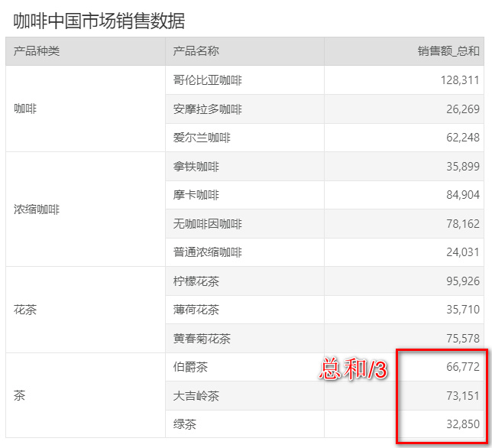Select the 绿茶 sales value 32,850
492x448 pixels.
[x=463, y=425]
